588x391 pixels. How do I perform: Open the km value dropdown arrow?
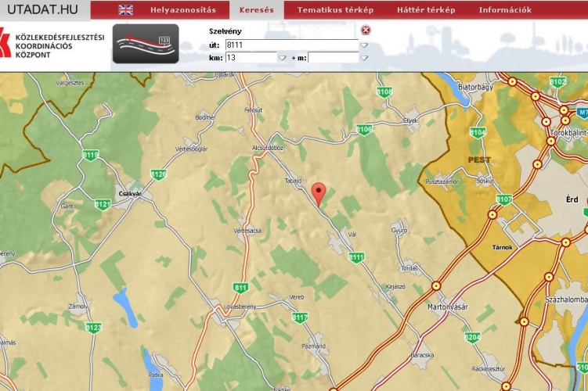pyautogui.click(x=283, y=58)
